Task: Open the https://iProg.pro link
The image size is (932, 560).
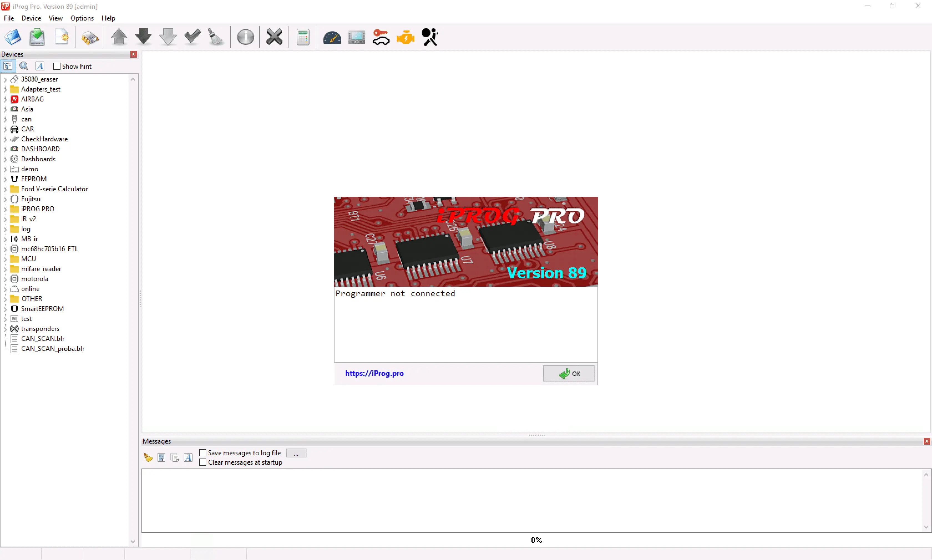Action: click(x=374, y=374)
